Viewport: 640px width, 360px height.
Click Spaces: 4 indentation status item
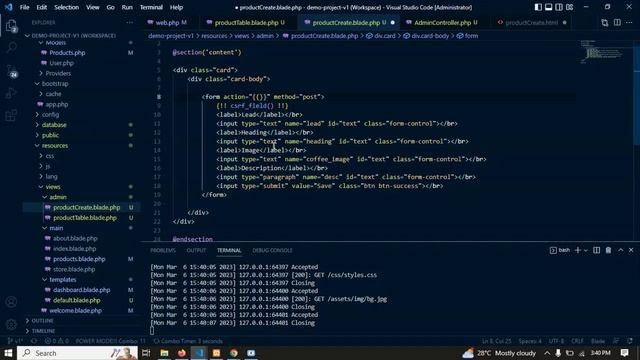coord(530,341)
